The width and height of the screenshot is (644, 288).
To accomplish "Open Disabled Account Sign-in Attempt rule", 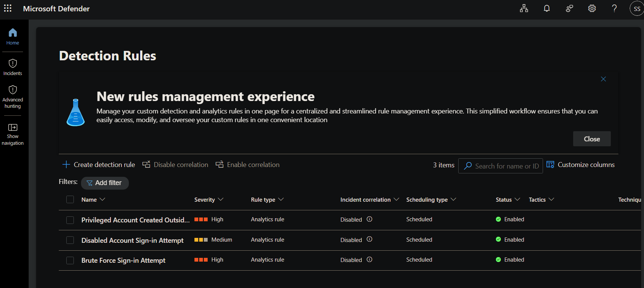I will click(x=132, y=240).
